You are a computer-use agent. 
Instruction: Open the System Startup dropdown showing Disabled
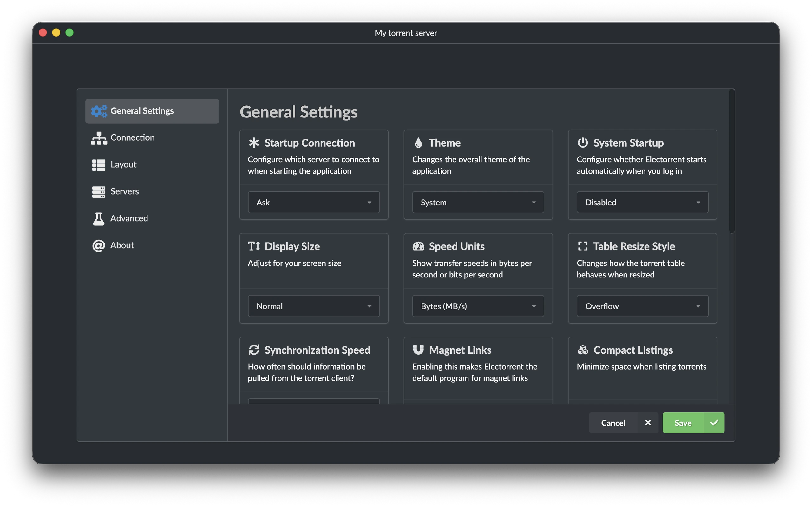tap(642, 202)
